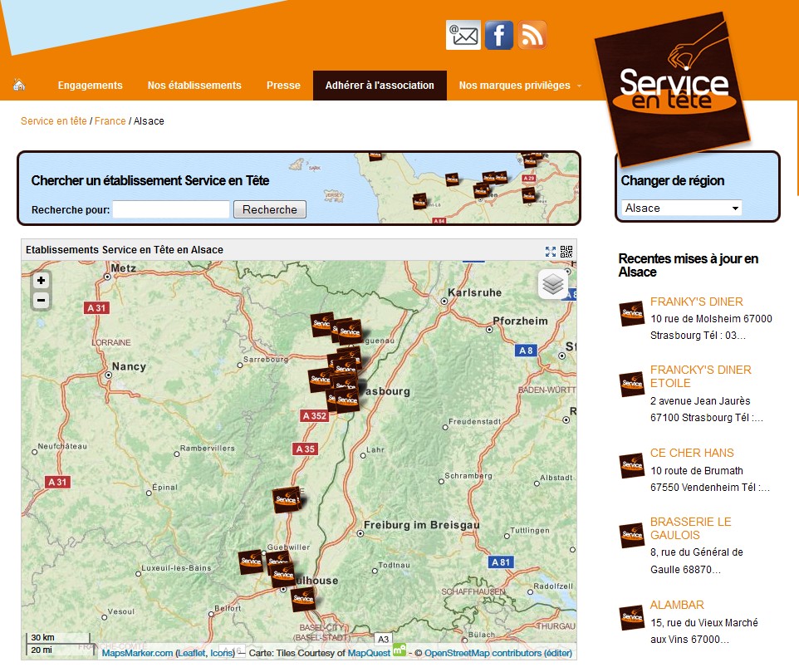Click the A 81 road badge
The height and width of the screenshot is (672, 799).
[500, 562]
